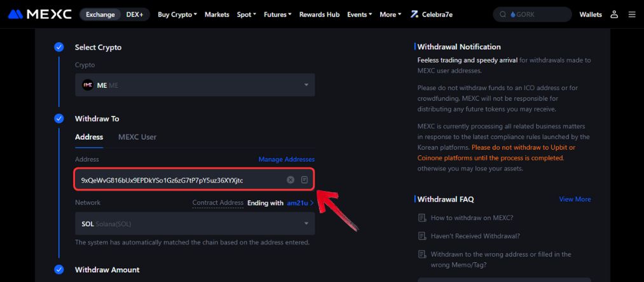Click the Withdraw Amount step title
This screenshot has width=644, height=282.
point(107,270)
